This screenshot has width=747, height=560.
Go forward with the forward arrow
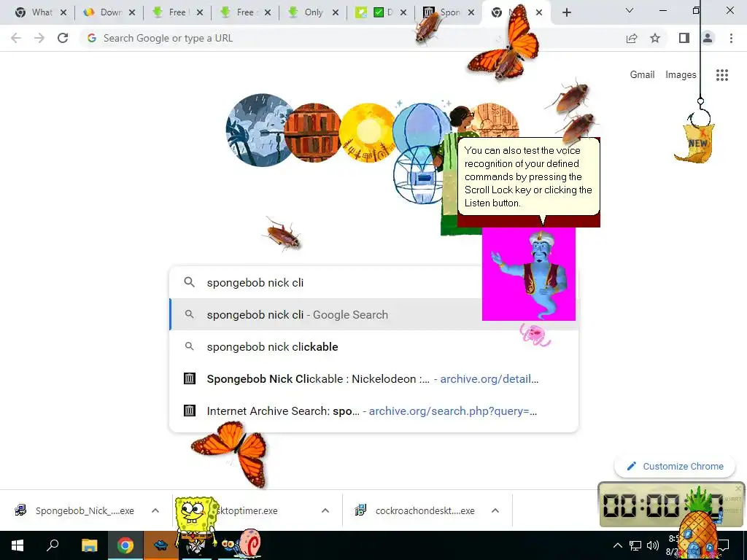click(x=39, y=38)
